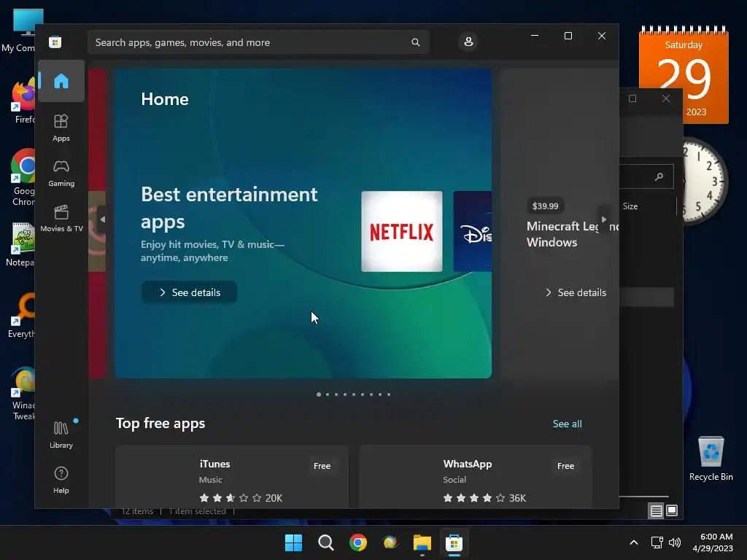Click See all for Top free apps

click(567, 424)
